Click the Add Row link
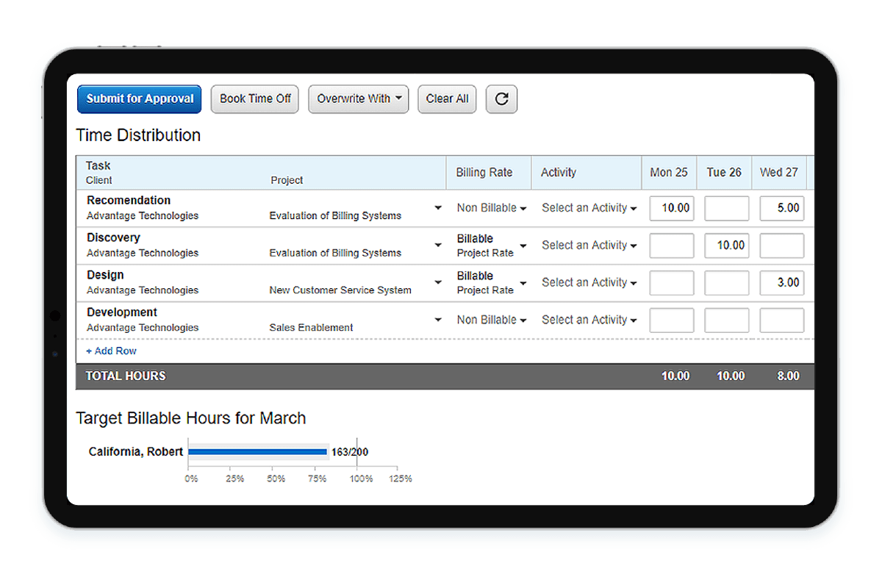 tap(111, 351)
